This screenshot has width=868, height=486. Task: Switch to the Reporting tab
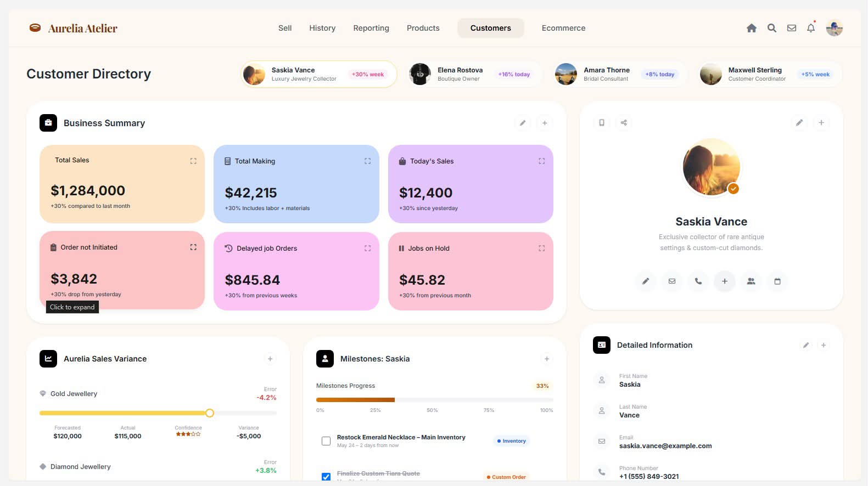(x=371, y=28)
